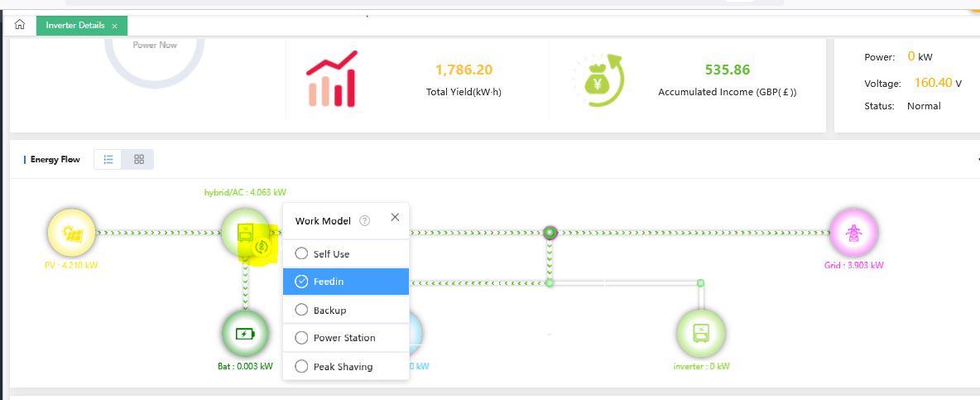980x400 pixels.
Task: Switch Energy Flow to grid view
Action: 139,159
